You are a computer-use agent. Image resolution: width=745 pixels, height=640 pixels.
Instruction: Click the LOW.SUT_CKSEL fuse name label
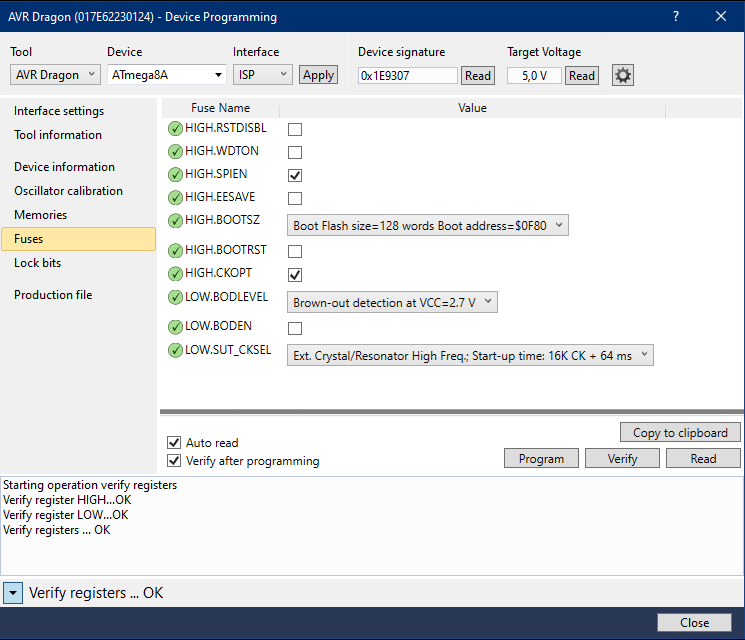click(228, 350)
